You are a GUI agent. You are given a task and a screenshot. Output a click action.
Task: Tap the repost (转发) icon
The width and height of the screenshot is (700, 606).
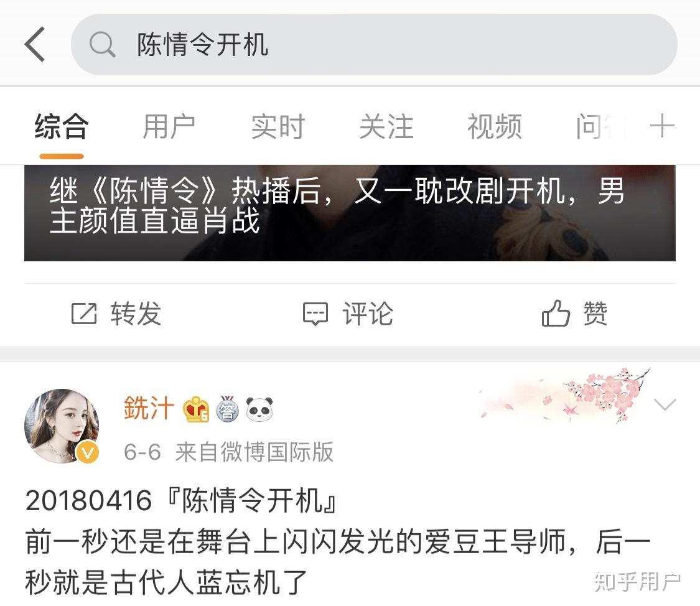[x=84, y=314]
